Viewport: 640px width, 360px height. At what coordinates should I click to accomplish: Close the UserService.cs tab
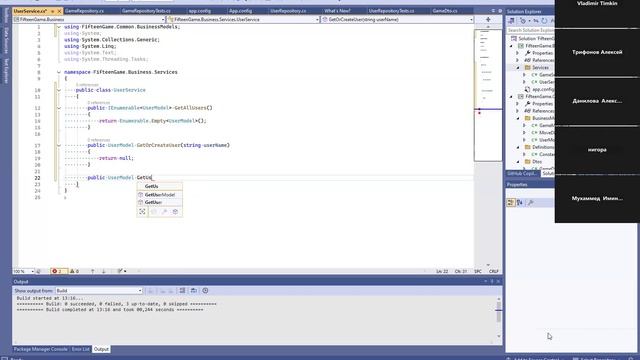pyautogui.click(x=59, y=11)
